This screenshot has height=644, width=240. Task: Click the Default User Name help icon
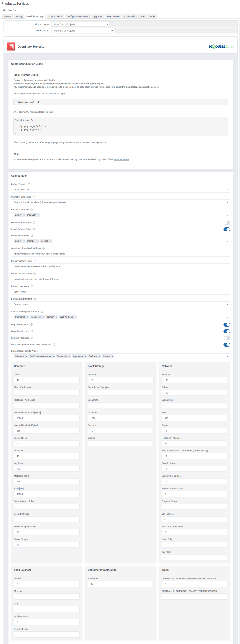(32, 286)
